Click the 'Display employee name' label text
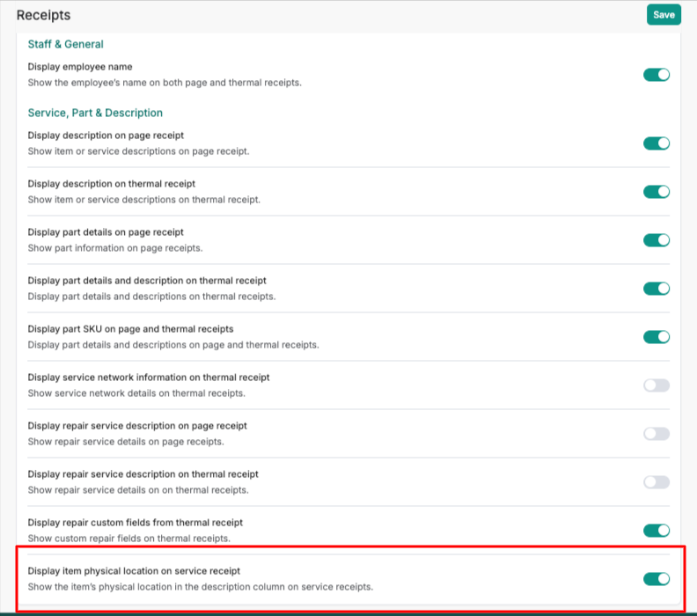 click(80, 67)
